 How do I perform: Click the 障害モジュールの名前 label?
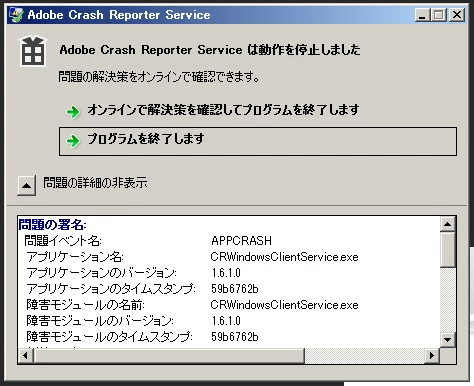(x=85, y=305)
